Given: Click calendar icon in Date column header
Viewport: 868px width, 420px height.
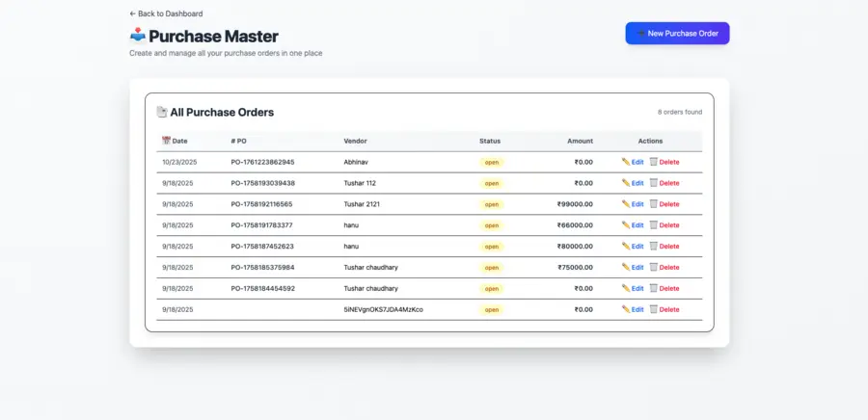Looking at the screenshot, I should coord(166,141).
